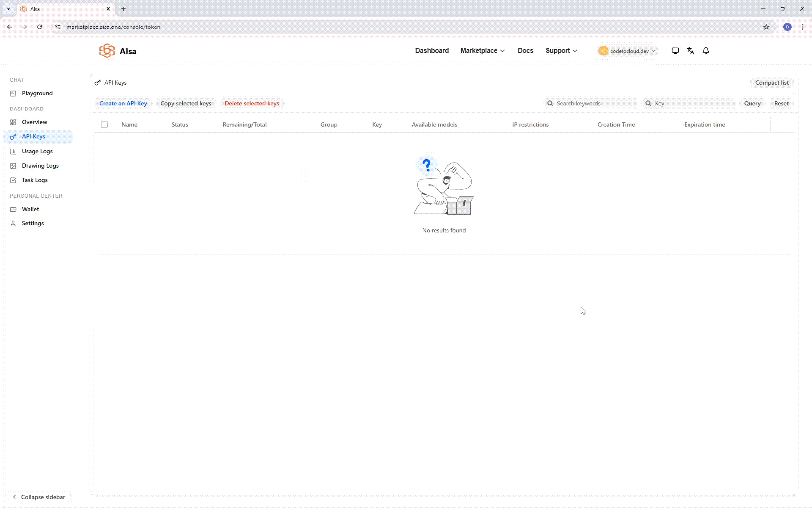Click the language translate icon
Image resolution: width=812 pixels, height=508 pixels.
tap(691, 51)
